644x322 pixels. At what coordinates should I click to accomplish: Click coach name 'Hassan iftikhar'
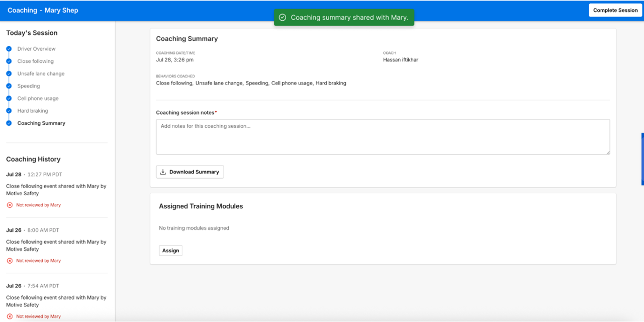pyautogui.click(x=401, y=60)
